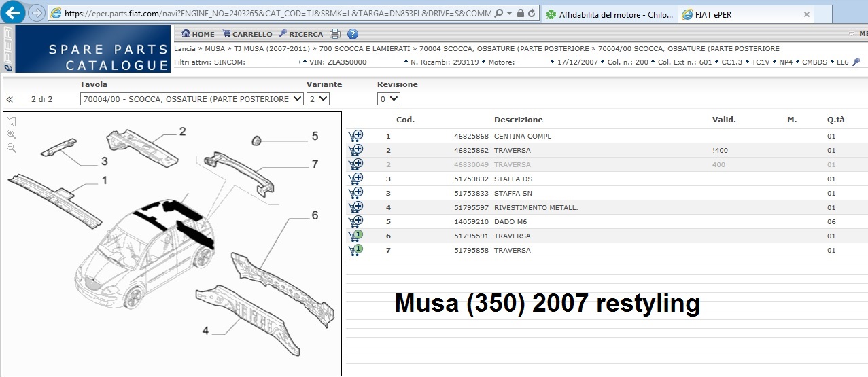This screenshot has width=868, height=377.
Task: Click Lancia in the breadcrumb
Action: coord(185,49)
